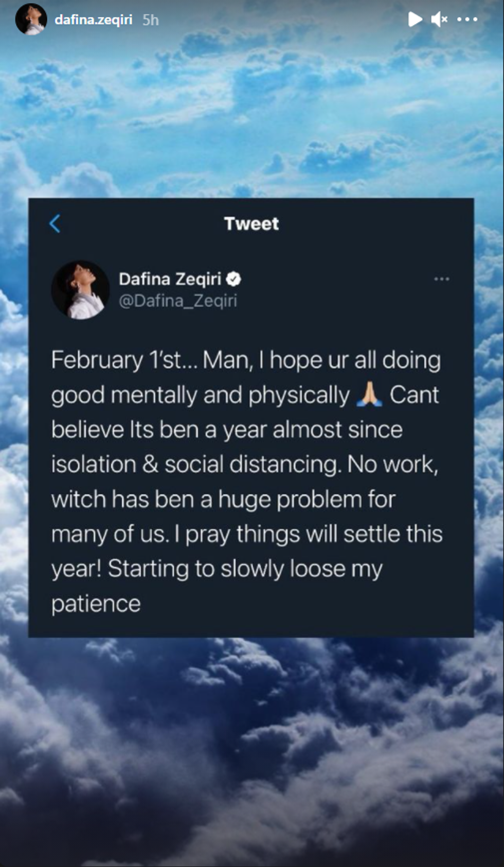Click the "Dafina Zeqiri" display name
The image size is (504, 867).
tap(170, 279)
